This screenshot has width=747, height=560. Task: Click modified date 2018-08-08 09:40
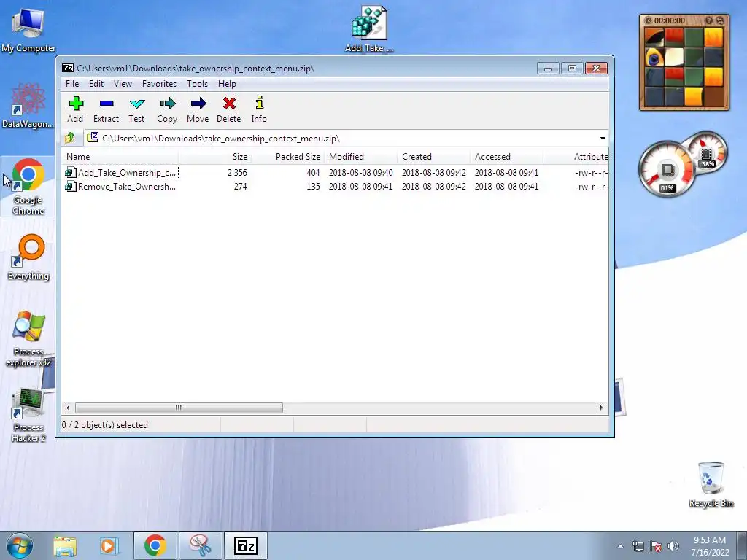pyautogui.click(x=360, y=173)
